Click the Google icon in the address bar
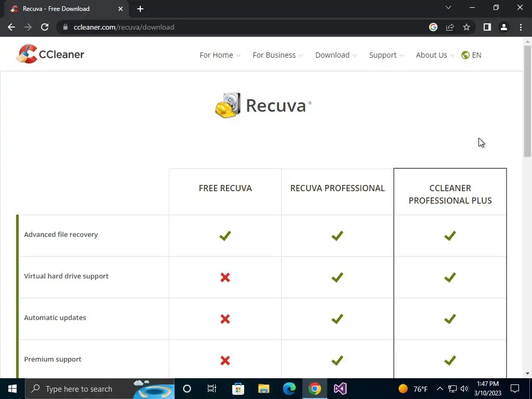Screen dimensions: 532x399 pyautogui.click(x=433, y=27)
